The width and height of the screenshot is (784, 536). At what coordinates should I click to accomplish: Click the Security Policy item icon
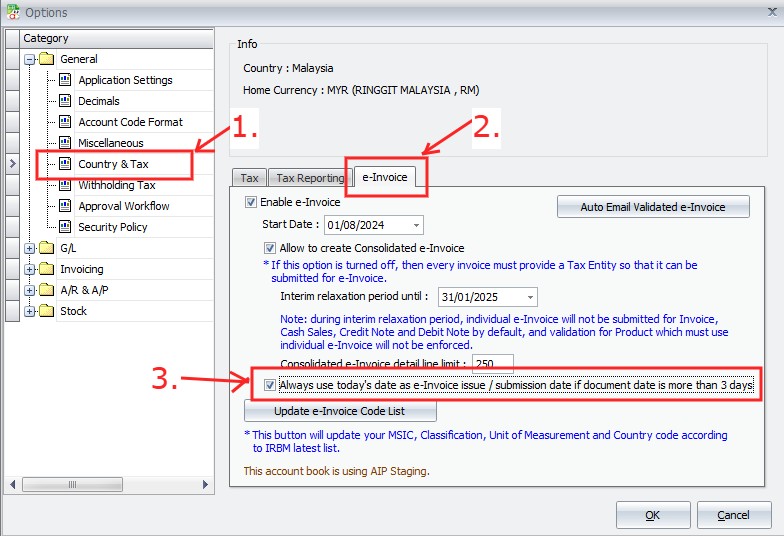click(65, 227)
